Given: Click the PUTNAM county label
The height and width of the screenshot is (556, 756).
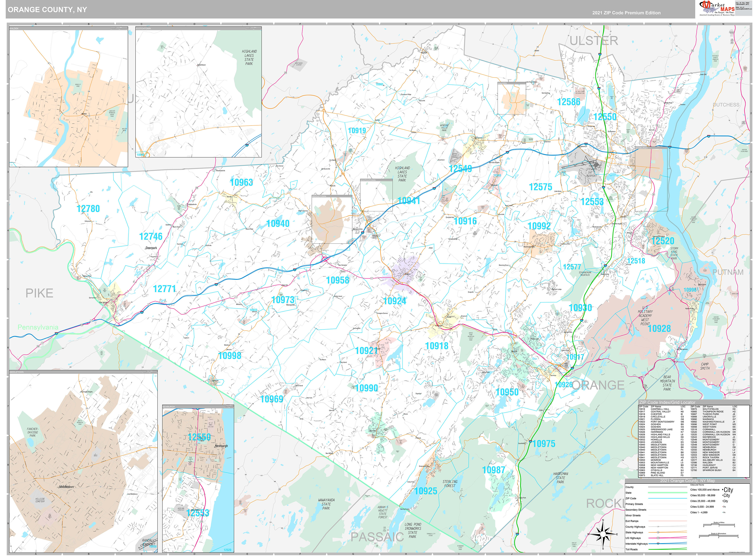Looking at the screenshot, I should pos(728,272).
